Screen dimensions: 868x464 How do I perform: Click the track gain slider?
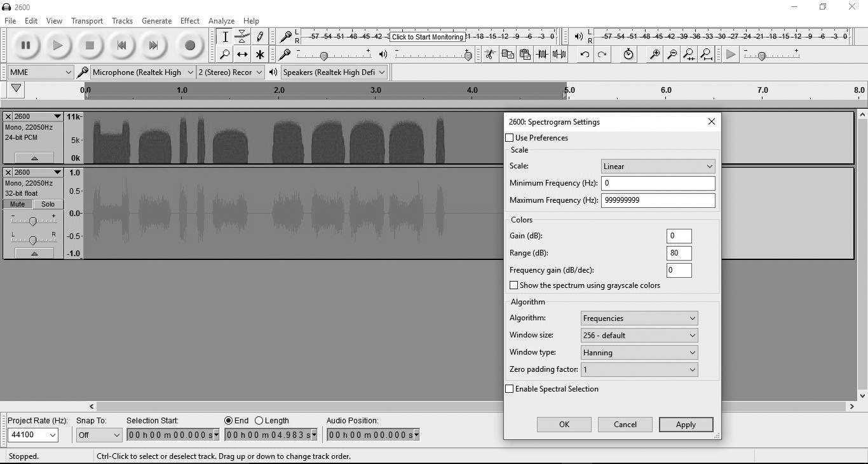32,221
